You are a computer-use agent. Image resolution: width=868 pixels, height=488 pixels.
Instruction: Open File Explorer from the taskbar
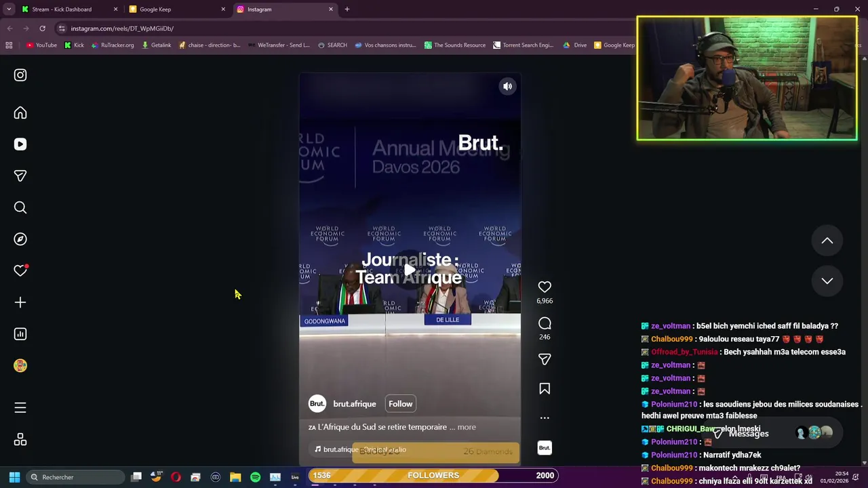click(235, 477)
